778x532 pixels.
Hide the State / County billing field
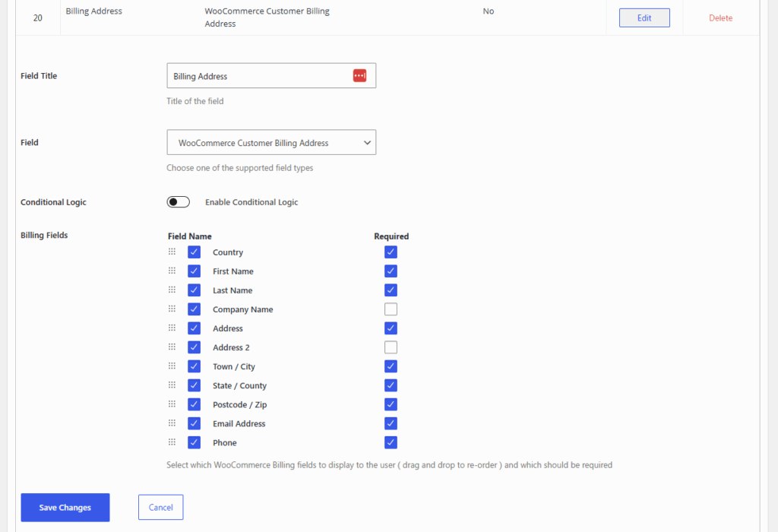tap(194, 385)
